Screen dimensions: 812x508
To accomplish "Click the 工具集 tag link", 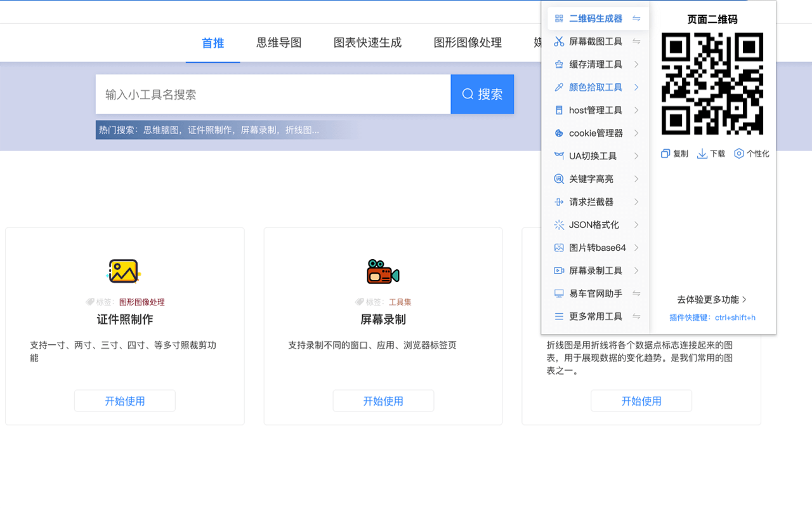I will 400,302.
